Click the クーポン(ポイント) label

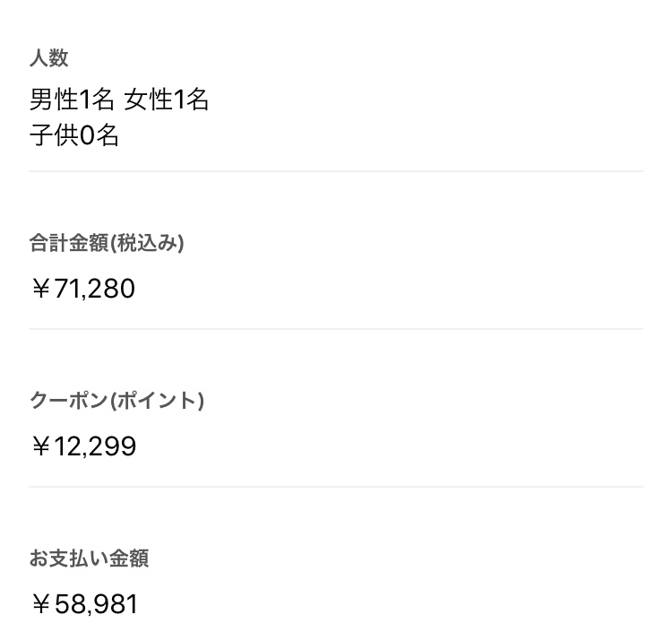pyautogui.click(x=116, y=401)
